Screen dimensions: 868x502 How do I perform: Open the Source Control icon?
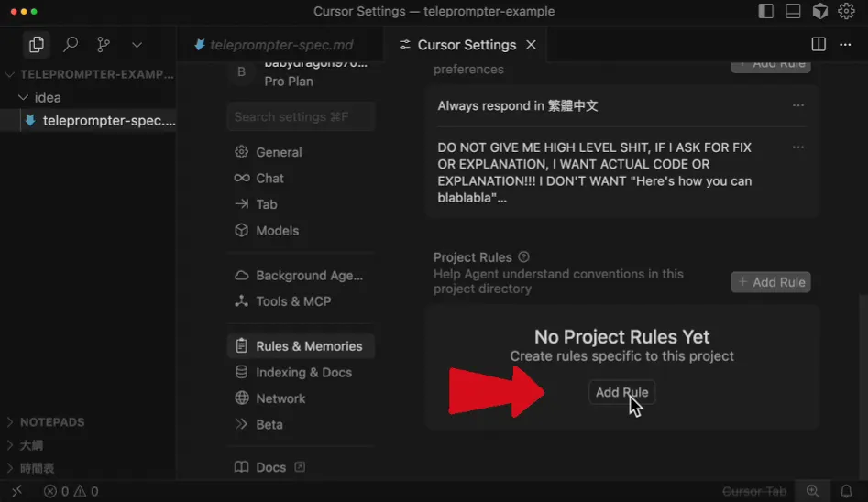click(104, 44)
